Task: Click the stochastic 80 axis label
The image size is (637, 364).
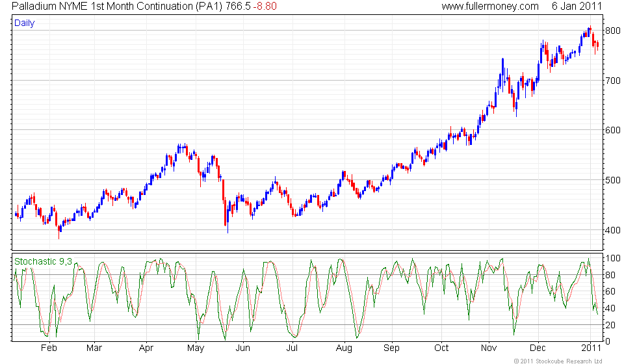Action: click(x=610, y=275)
